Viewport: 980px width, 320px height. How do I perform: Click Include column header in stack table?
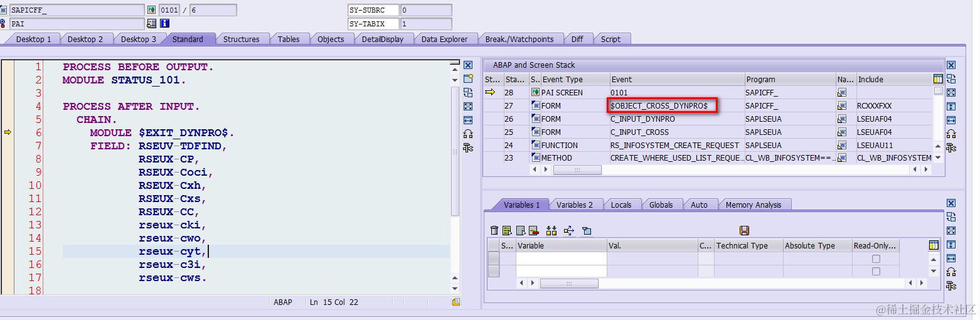pos(894,79)
